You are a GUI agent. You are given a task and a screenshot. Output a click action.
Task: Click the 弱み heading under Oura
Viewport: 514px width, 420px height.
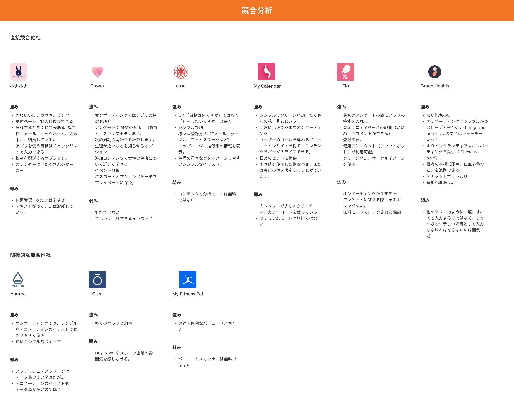point(93,341)
